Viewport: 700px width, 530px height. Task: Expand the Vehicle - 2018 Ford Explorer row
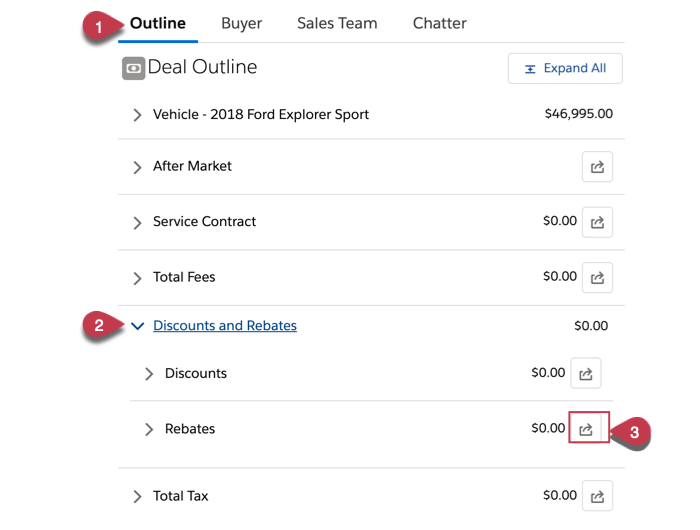point(137,115)
